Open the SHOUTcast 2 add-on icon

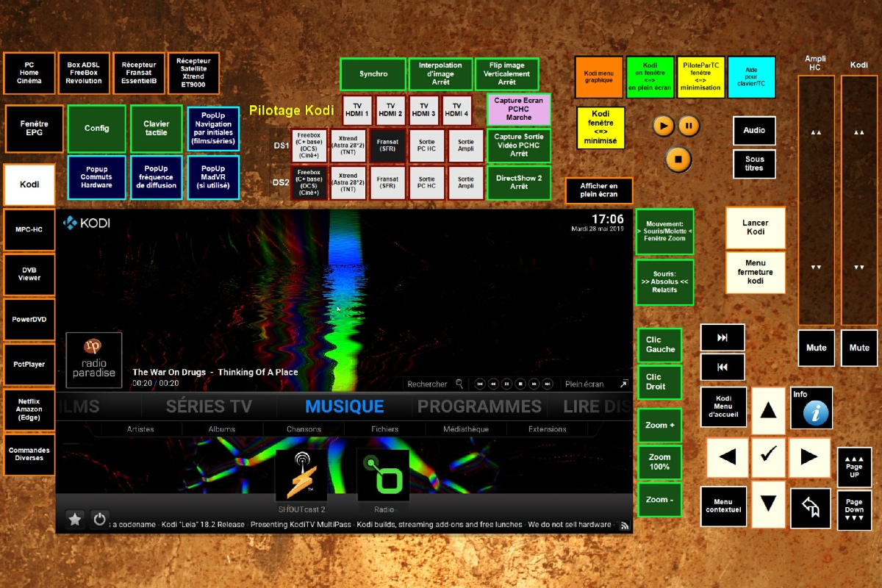[x=301, y=475]
